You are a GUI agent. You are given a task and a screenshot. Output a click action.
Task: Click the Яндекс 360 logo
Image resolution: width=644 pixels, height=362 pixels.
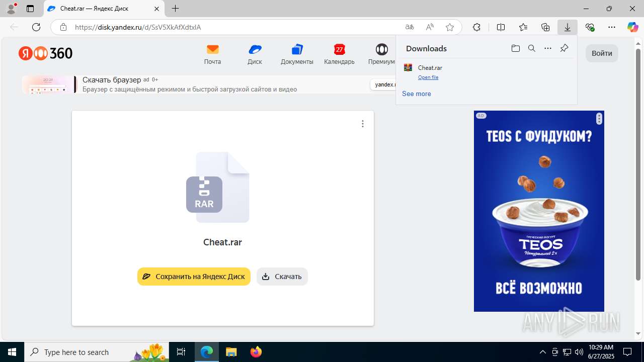(x=46, y=53)
